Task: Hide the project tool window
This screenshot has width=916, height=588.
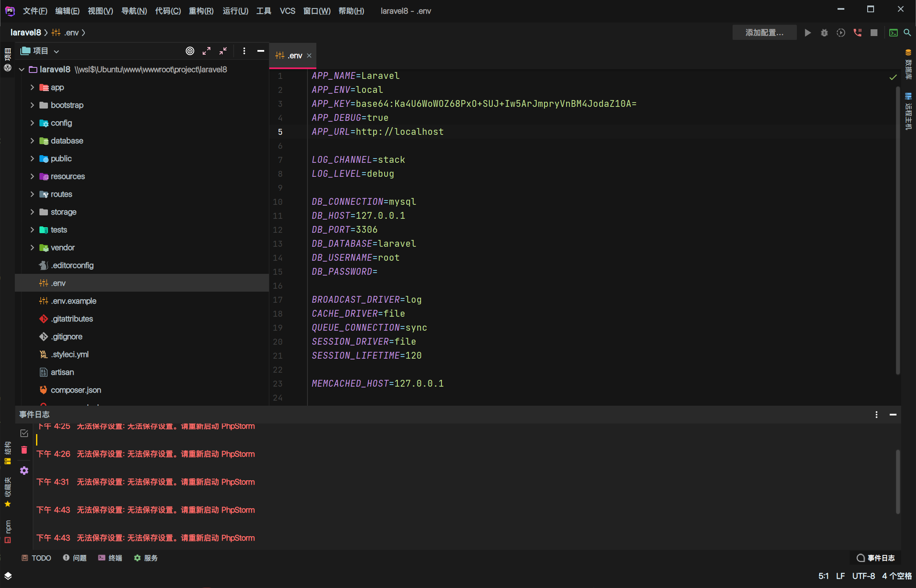Action: coord(261,51)
